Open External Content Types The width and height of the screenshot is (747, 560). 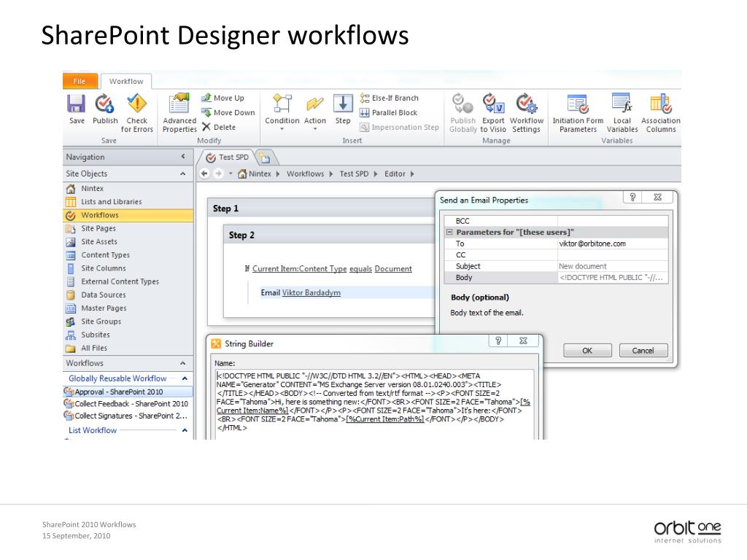coord(128,282)
